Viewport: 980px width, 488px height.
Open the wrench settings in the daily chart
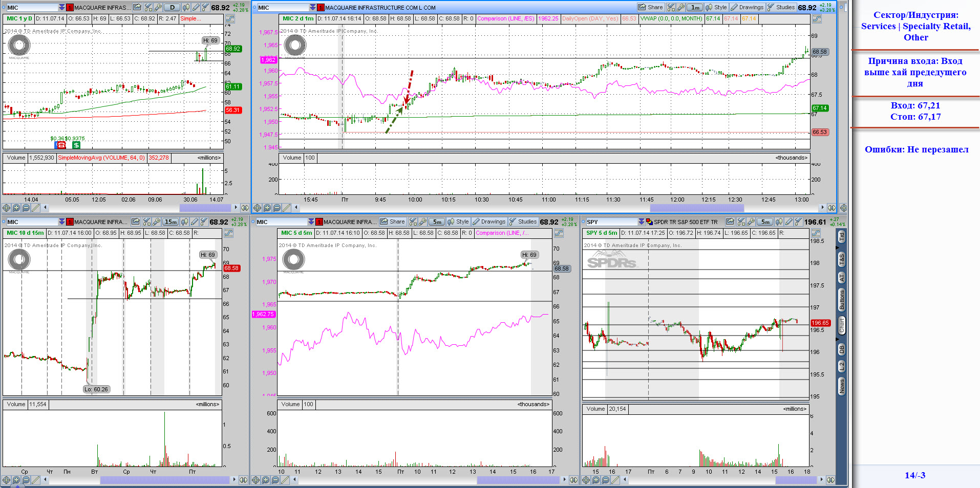(x=158, y=7)
